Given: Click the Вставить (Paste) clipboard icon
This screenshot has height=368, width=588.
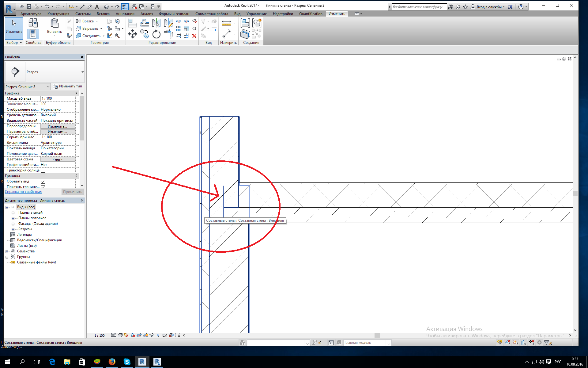Looking at the screenshot, I should pos(54,23).
